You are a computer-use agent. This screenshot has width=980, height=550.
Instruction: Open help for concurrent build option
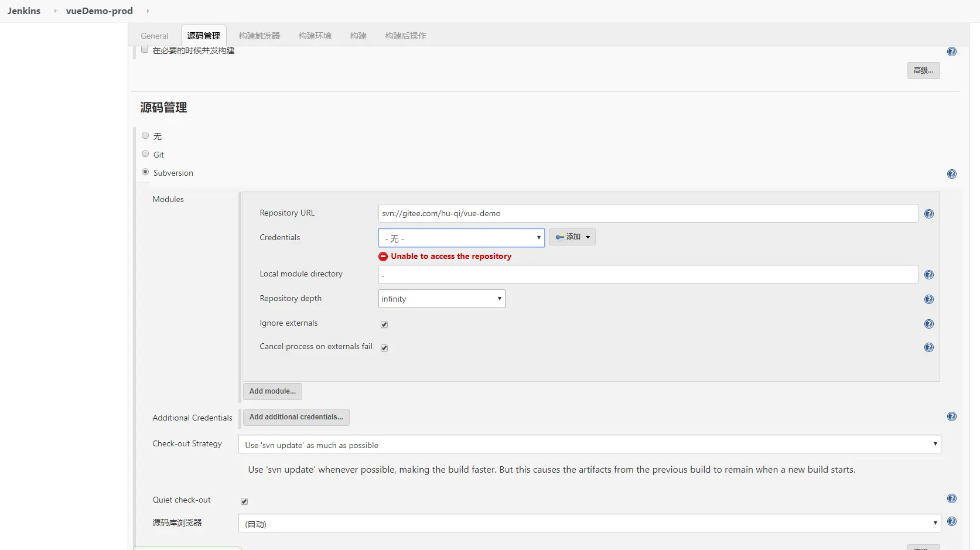(952, 52)
